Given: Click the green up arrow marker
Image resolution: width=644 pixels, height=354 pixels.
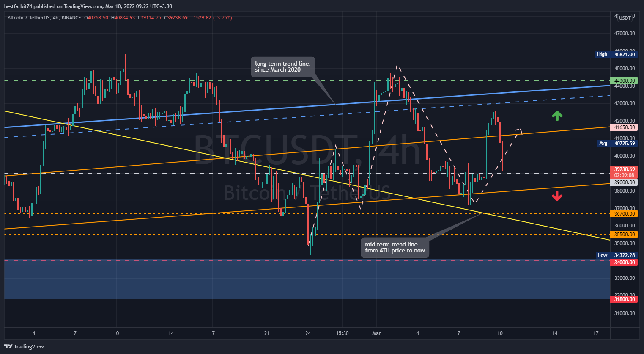Looking at the screenshot, I should coord(557,115).
